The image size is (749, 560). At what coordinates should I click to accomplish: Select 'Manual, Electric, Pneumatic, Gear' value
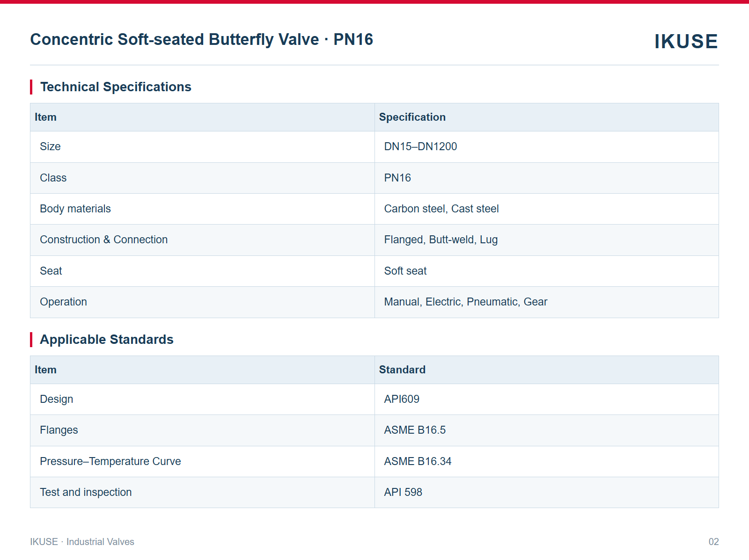click(x=466, y=302)
